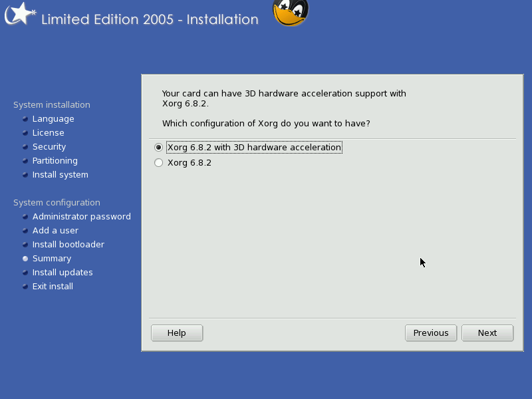Click the Xorg 6.8.2 option label text

190,162
